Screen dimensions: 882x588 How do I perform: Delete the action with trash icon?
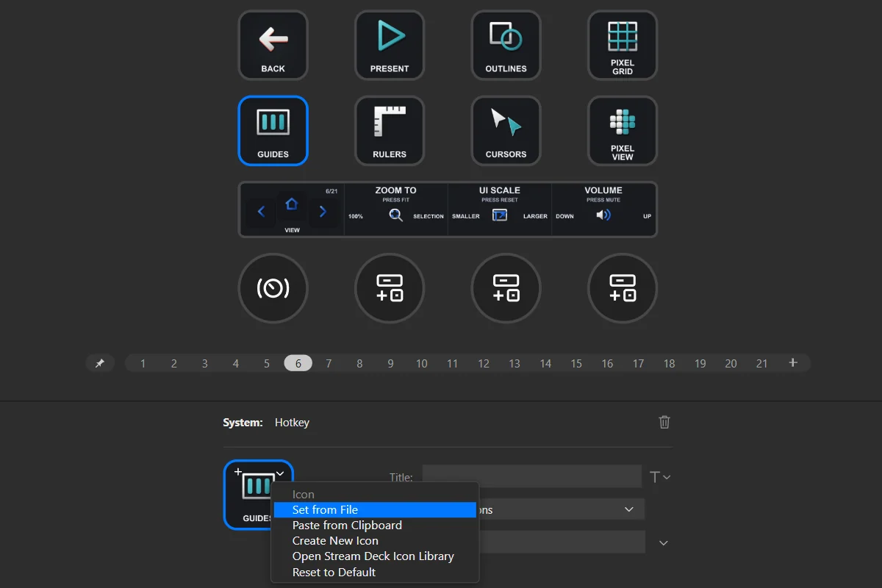pos(664,422)
